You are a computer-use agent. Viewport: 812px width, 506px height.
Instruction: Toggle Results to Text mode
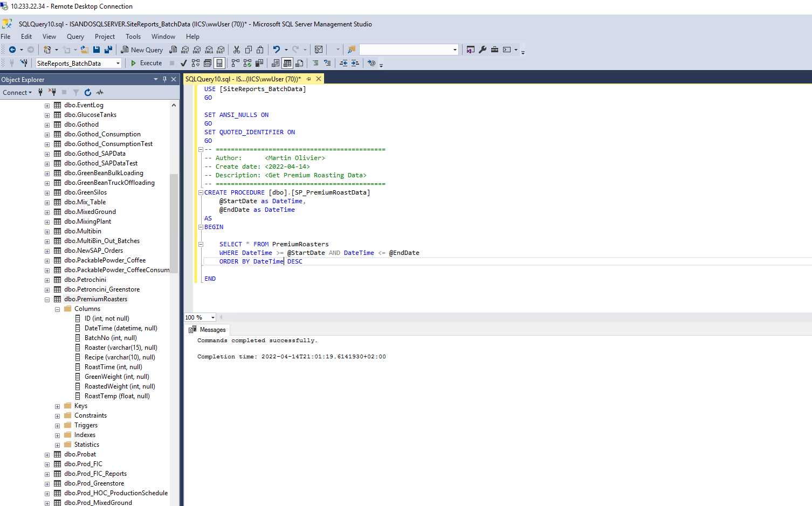pyautogui.click(x=276, y=63)
